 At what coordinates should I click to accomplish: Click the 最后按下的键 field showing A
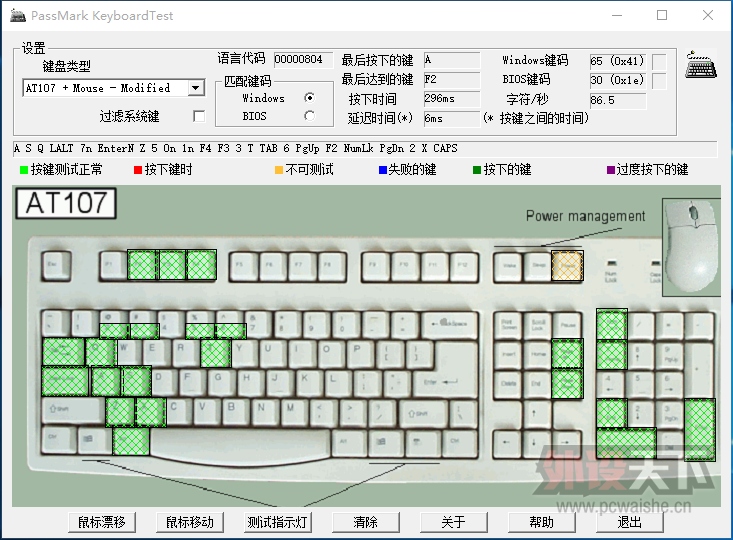[x=452, y=60]
